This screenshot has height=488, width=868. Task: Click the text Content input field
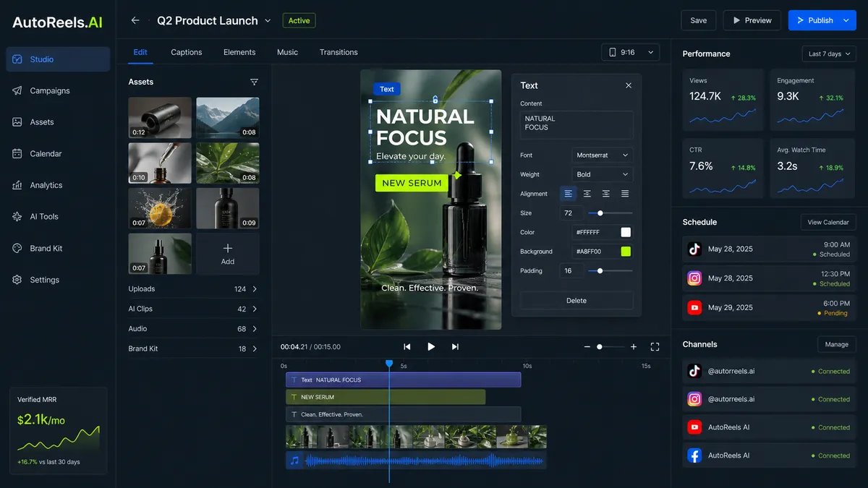pyautogui.click(x=576, y=125)
